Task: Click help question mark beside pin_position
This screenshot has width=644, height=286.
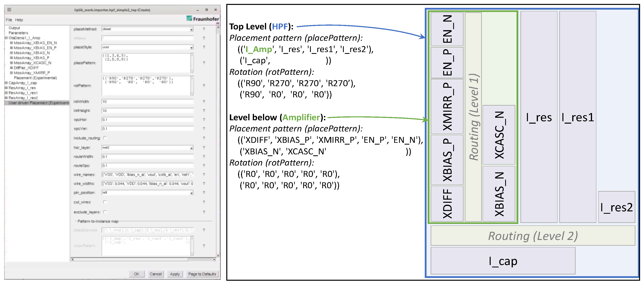Action: 204,193
